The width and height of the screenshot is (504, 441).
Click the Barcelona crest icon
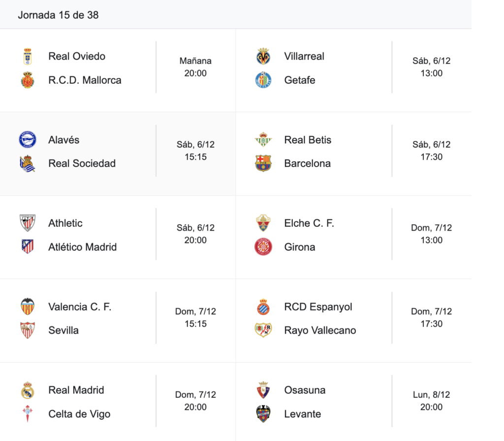tap(263, 163)
